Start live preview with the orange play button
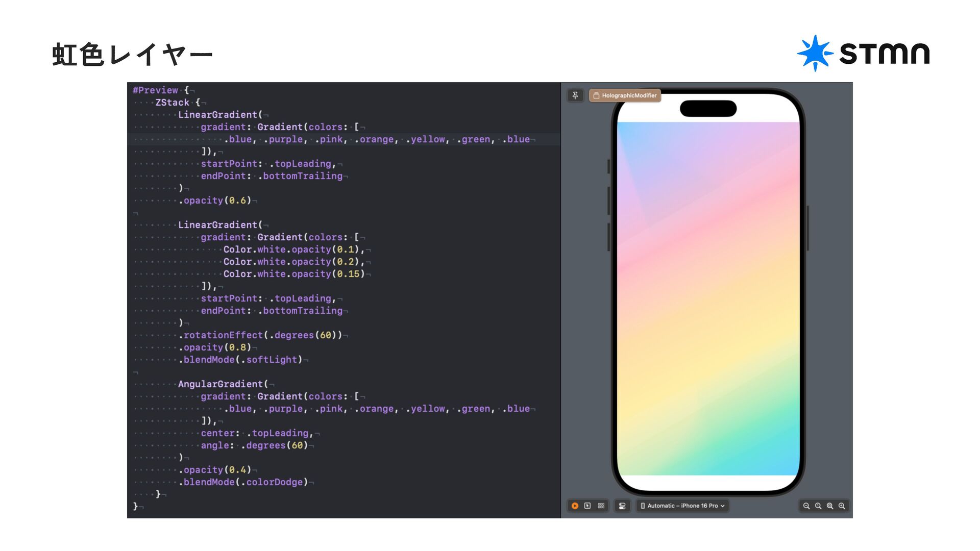Viewport: 980px width, 551px height. point(575,506)
